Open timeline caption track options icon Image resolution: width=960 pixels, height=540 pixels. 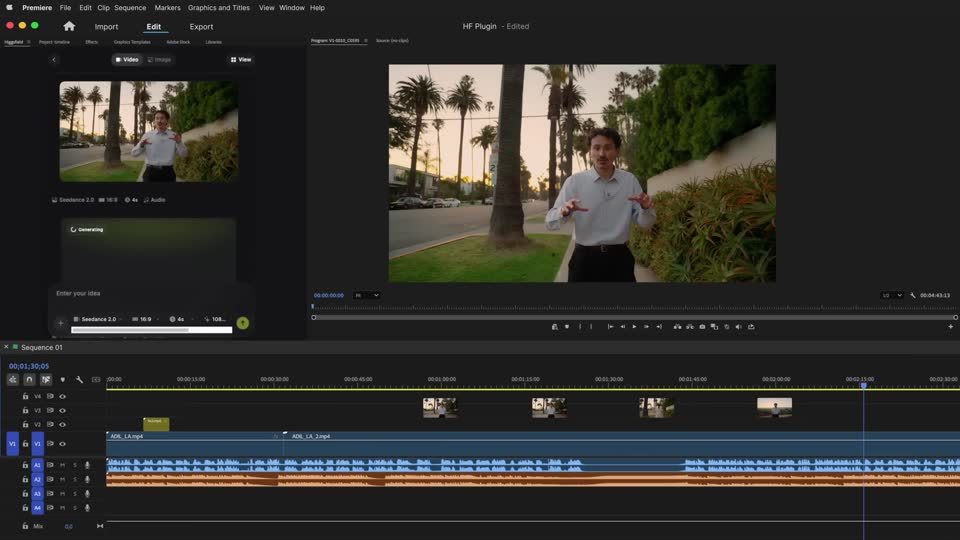pyautogui.click(x=96, y=380)
